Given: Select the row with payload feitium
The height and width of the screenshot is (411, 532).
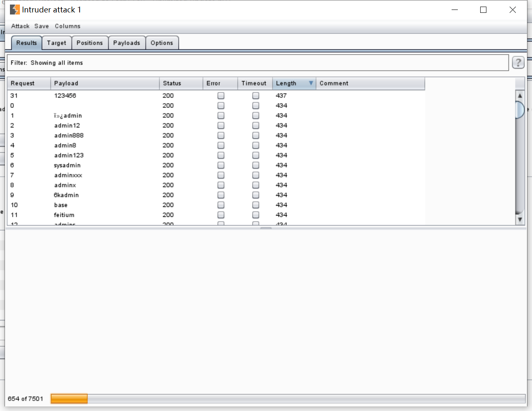Looking at the screenshot, I should tap(216, 215).
